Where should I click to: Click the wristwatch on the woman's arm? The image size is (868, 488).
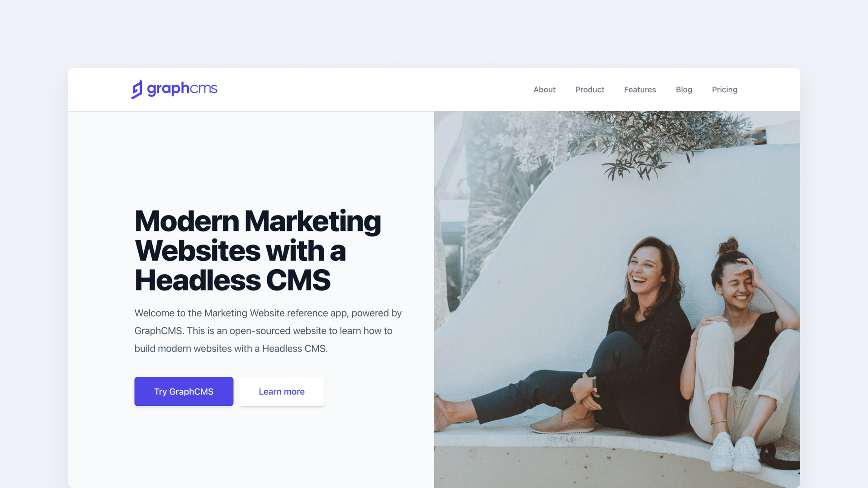(594, 384)
